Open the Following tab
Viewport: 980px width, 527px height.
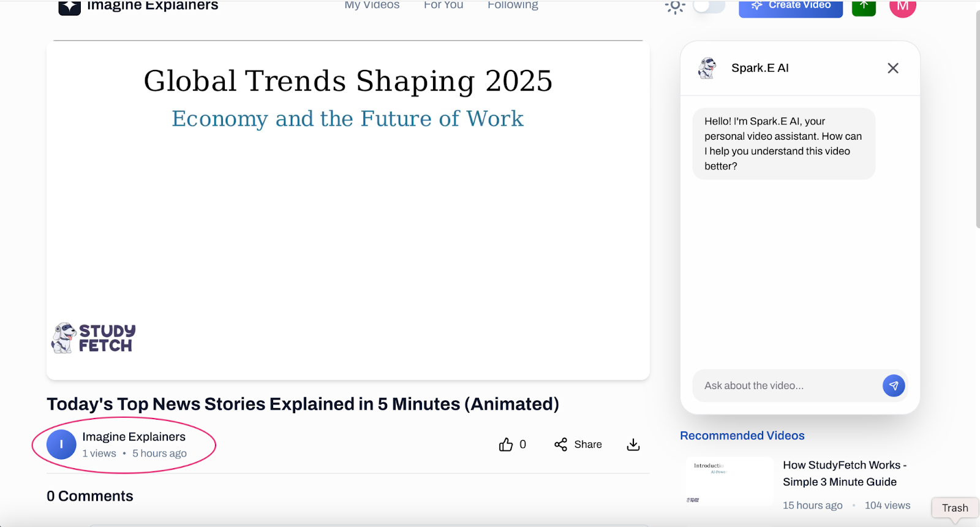click(513, 5)
